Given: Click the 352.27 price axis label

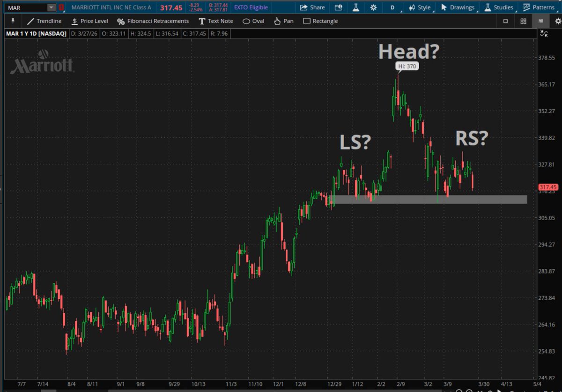Looking at the screenshot, I should pyautogui.click(x=547, y=111).
